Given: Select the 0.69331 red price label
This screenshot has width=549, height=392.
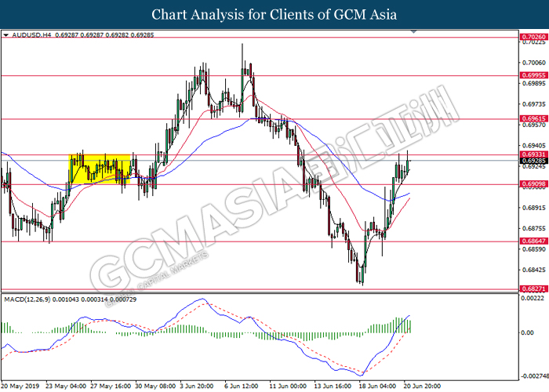Looking at the screenshot, I should [533, 154].
